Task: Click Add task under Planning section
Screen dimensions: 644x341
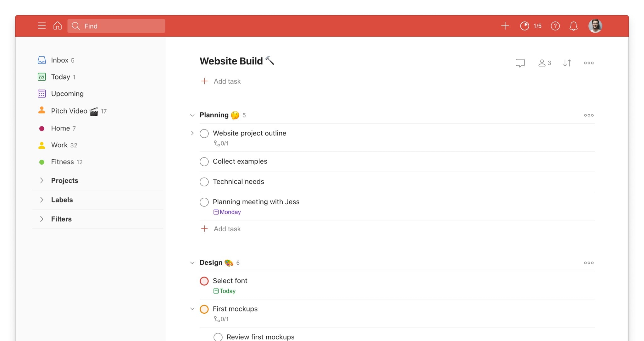Action: [x=227, y=229]
